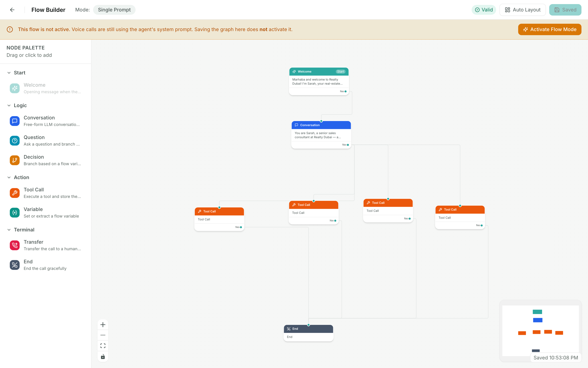Click the Conversation node's Next output handle
This screenshot has width=588, height=368.
[348, 145]
